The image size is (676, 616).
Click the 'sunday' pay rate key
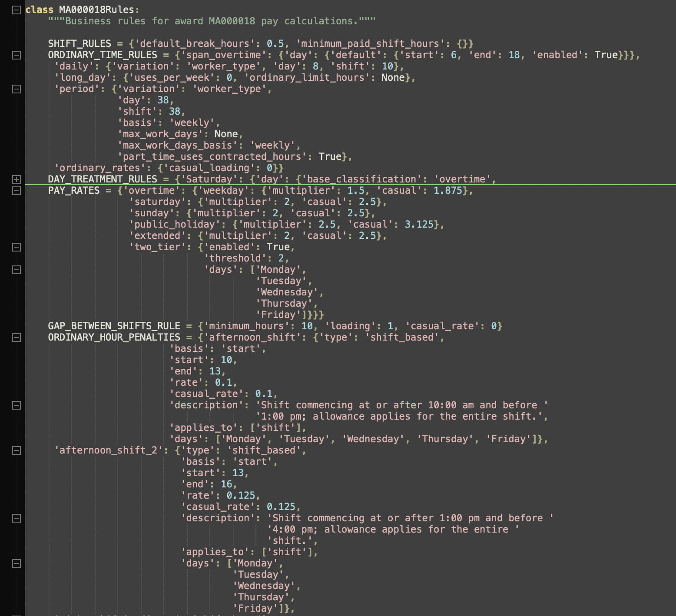point(152,213)
